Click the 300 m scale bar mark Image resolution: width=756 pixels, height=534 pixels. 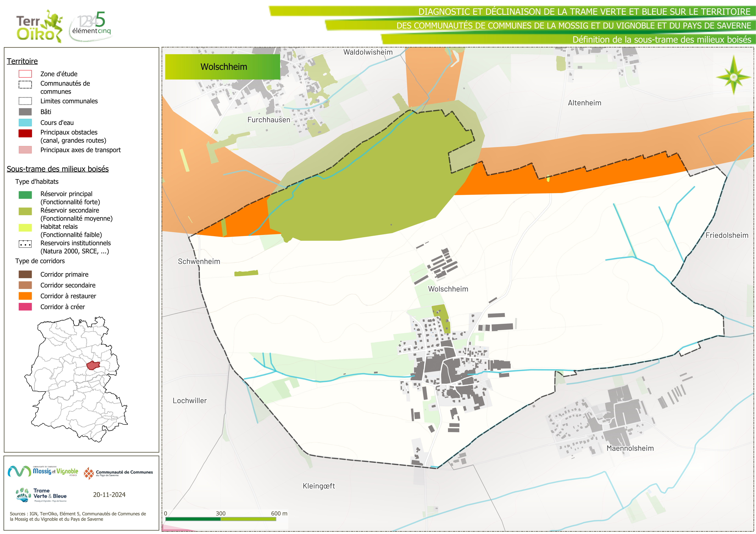[x=221, y=514]
